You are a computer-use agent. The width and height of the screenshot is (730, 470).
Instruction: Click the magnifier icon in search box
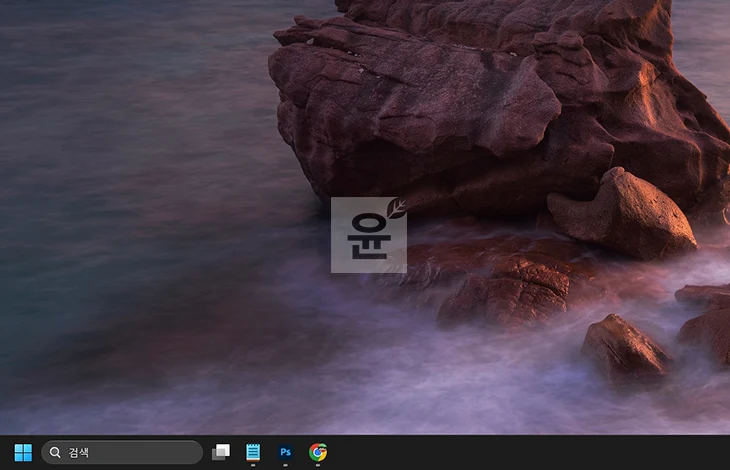[x=55, y=452]
